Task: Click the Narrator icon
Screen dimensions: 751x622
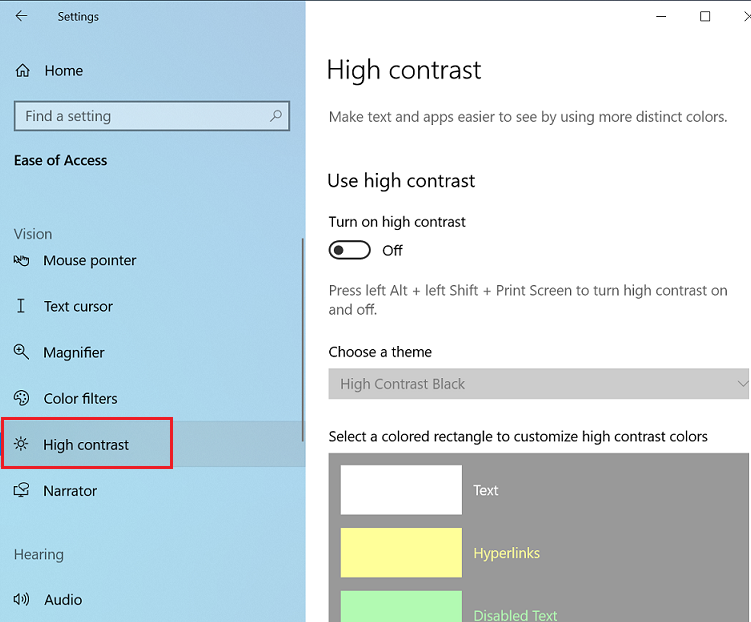Action: point(22,491)
